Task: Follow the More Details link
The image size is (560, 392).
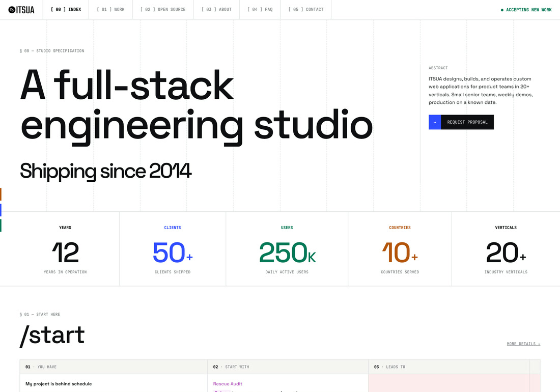Action: 523,344
